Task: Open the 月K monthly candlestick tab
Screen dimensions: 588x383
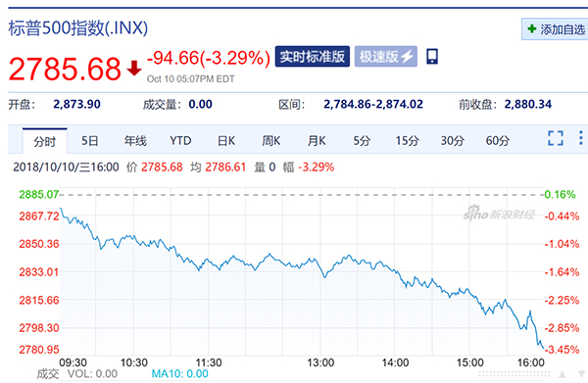Action: pos(317,141)
